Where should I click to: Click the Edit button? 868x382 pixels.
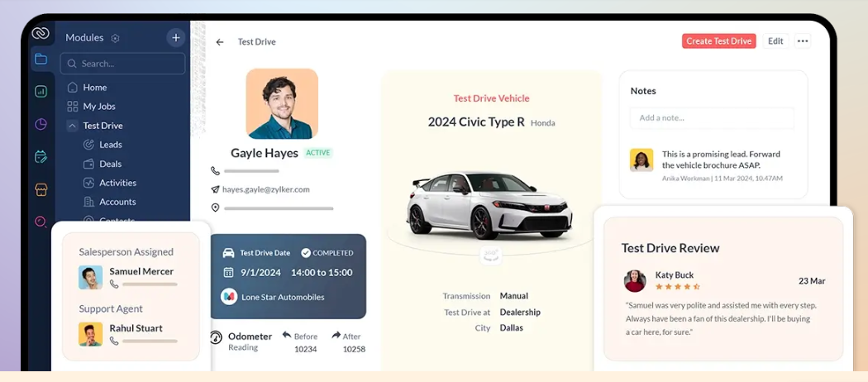pos(775,41)
